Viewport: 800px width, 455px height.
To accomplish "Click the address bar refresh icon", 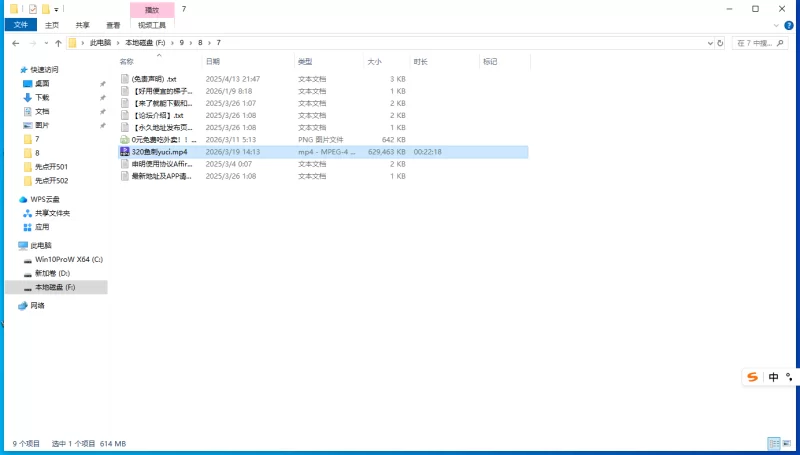I will coord(722,43).
